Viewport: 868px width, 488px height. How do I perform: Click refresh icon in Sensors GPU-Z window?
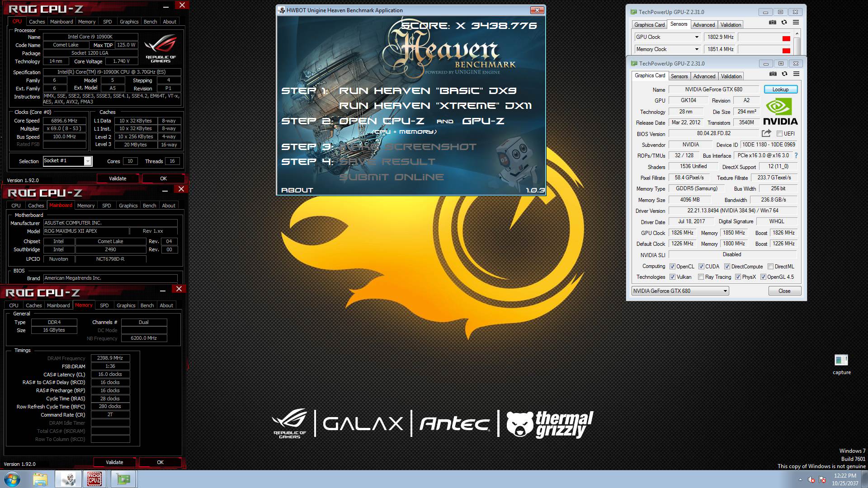[x=784, y=23]
